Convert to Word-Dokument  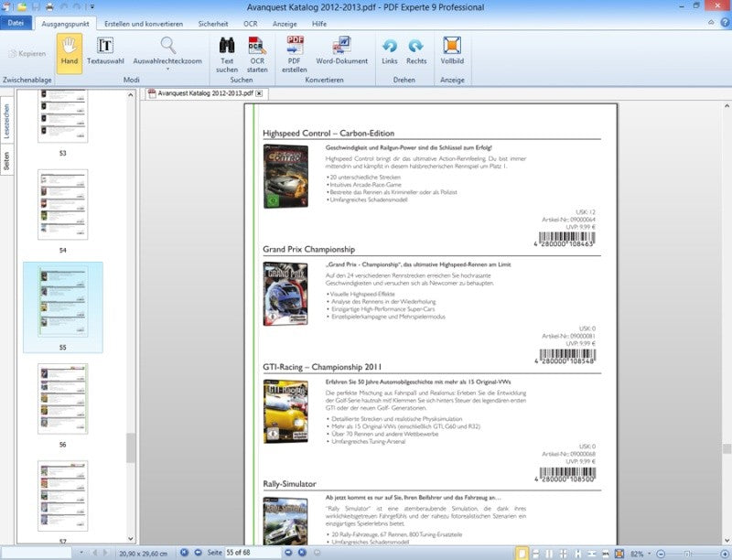coord(341,51)
